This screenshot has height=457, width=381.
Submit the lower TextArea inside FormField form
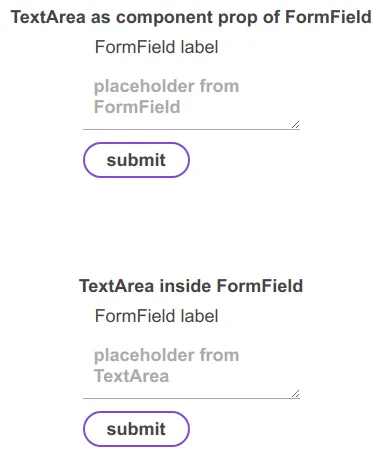pyautogui.click(x=136, y=429)
